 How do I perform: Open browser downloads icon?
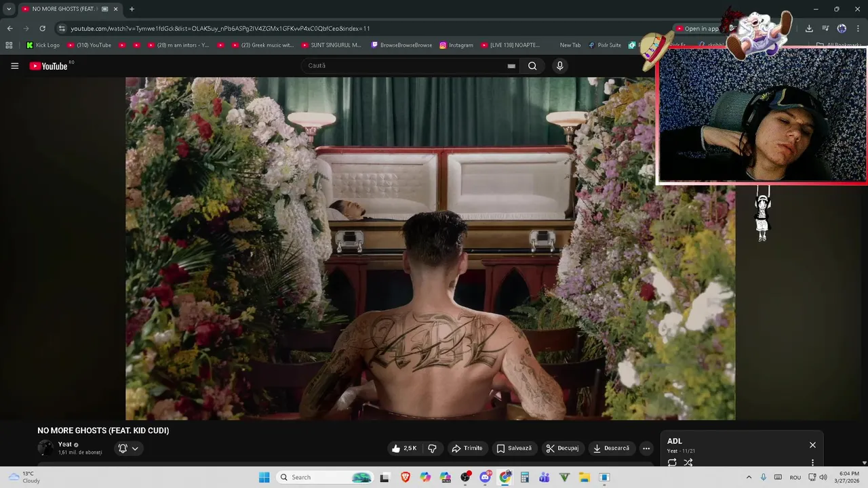click(809, 28)
